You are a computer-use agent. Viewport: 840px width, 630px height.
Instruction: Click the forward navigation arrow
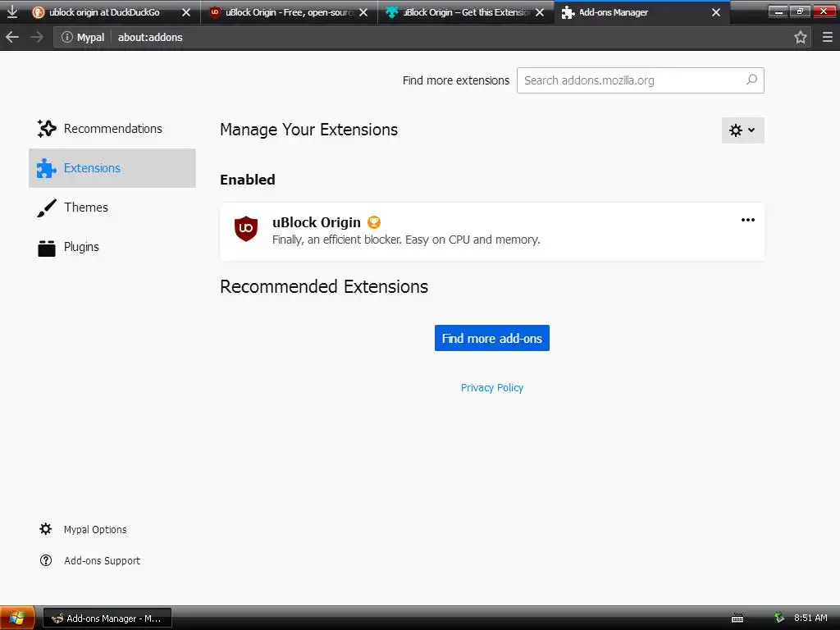[x=37, y=37]
